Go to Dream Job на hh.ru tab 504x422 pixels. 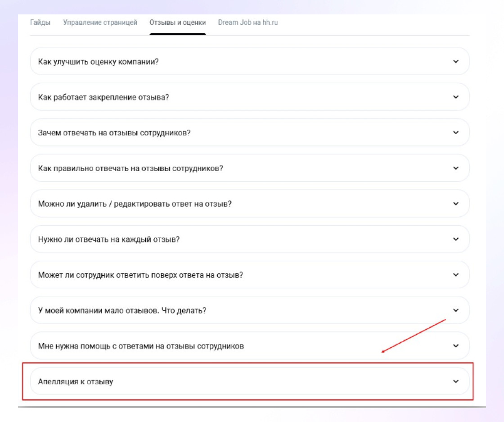pyautogui.click(x=248, y=23)
